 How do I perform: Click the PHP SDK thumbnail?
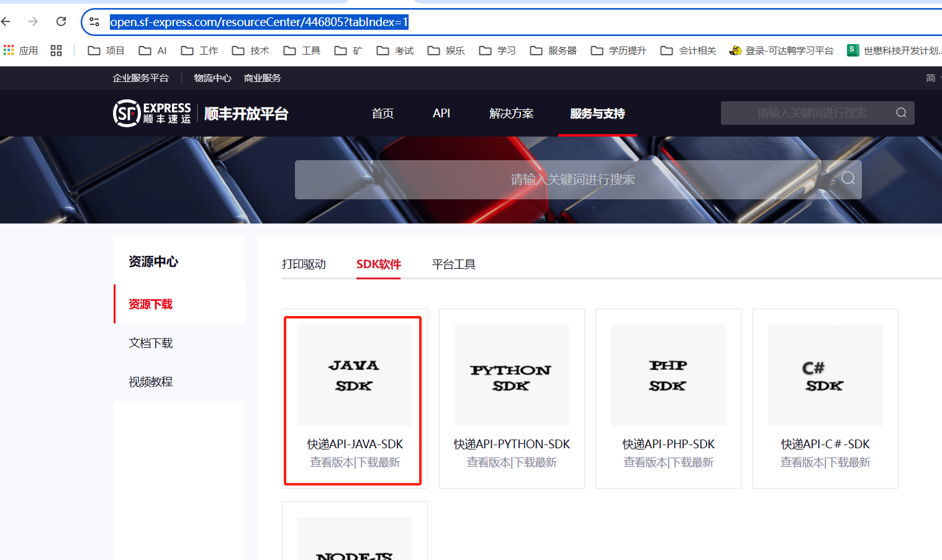(668, 375)
